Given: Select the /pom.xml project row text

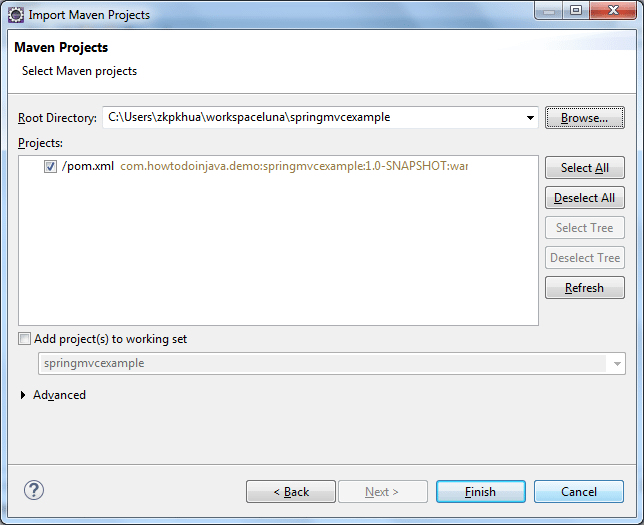Looking at the screenshot, I should (x=88, y=166).
